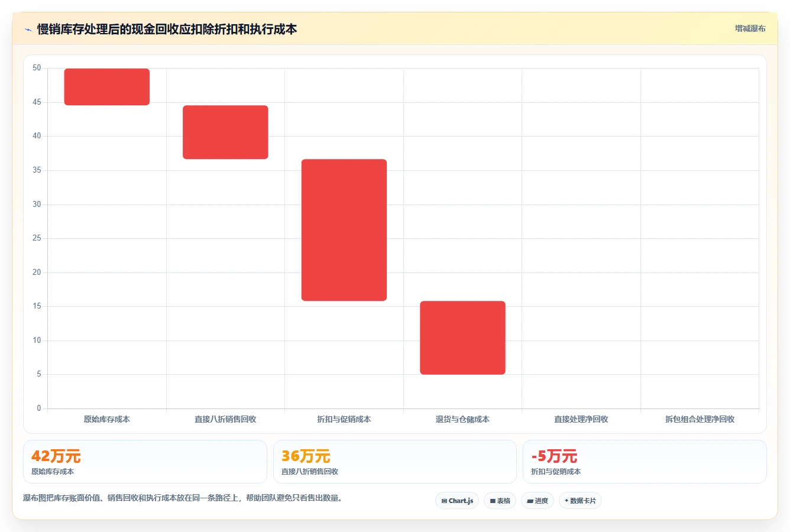Image resolution: width=790 pixels, height=532 pixels.
Task: Click the red bar for 原始库存成本
Action: tap(107, 87)
